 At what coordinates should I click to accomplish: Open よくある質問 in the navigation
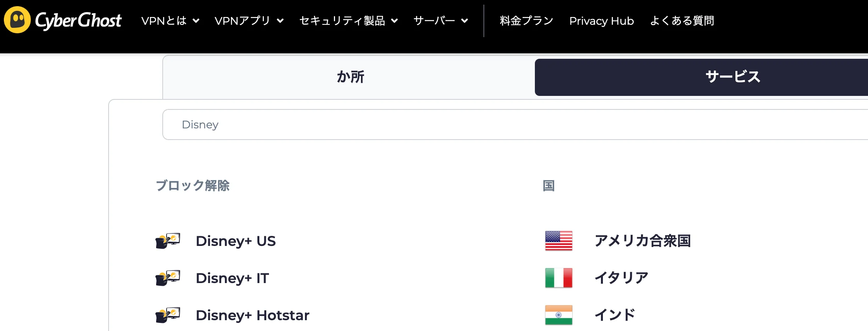coord(682,20)
